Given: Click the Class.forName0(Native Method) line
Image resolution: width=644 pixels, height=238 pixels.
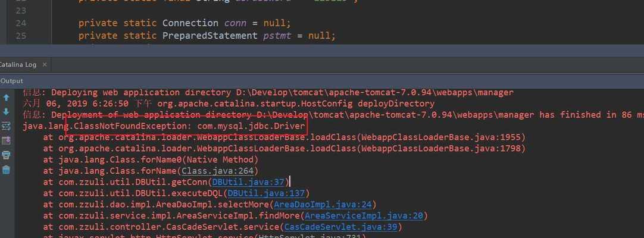Looking at the screenshot, I should coord(151,159).
